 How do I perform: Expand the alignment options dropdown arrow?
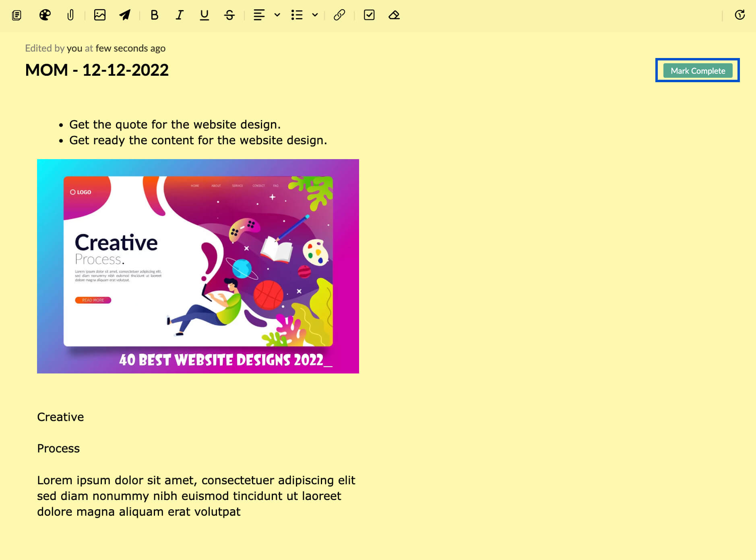(277, 15)
